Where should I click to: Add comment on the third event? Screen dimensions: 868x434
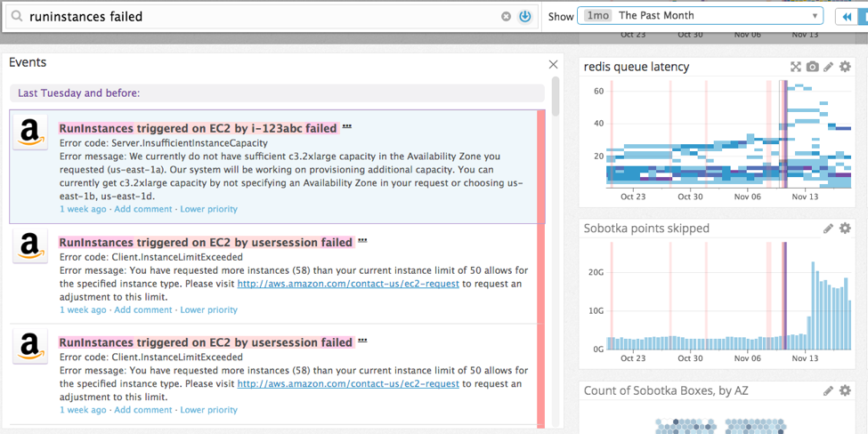point(142,410)
